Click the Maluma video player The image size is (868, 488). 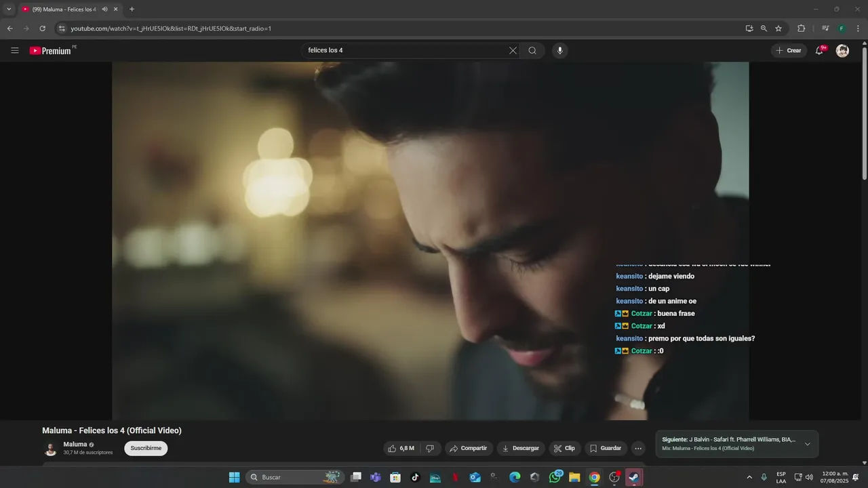tap(431, 241)
